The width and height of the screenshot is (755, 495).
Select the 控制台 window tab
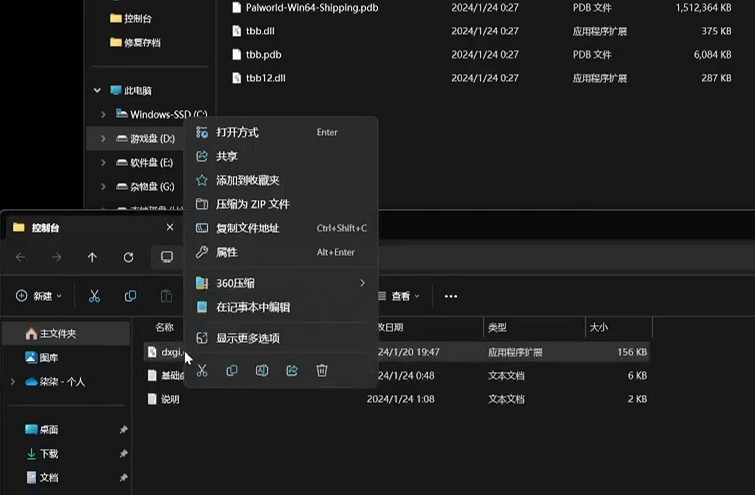coord(94,227)
